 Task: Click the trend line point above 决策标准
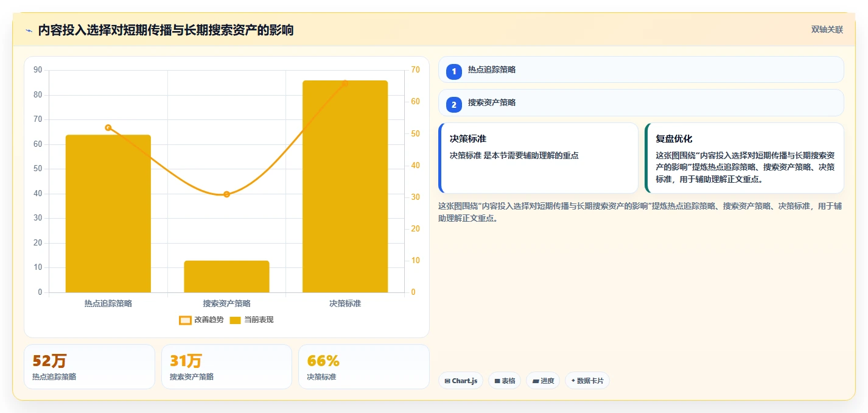[x=345, y=83]
